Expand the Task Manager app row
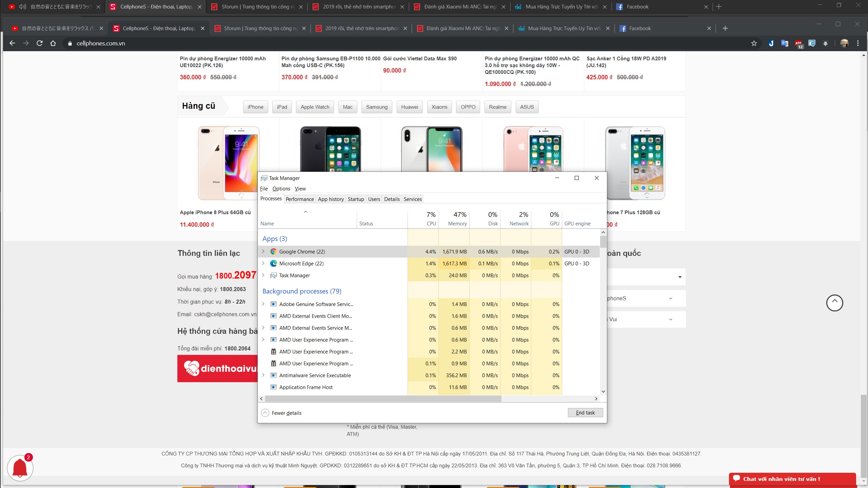The width and height of the screenshot is (868, 488). click(263, 275)
